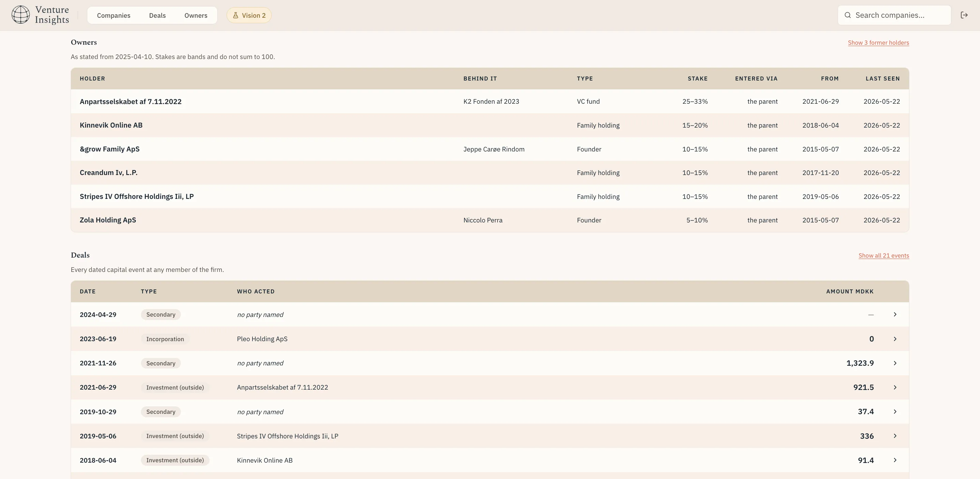Show 3 former holders link
The image size is (980, 479).
(x=878, y=43)
